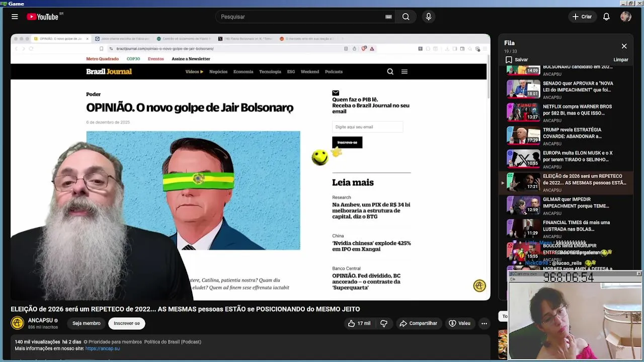This screenshot has height=362, width=644.
Task: Click the Inscrever-se subscribe button
Action: coord(127,323)
